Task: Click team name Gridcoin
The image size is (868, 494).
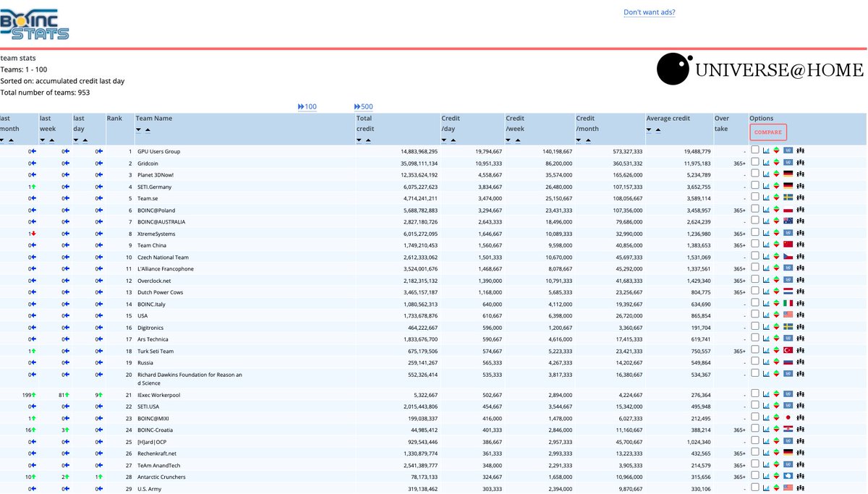Action: click(x=149, y=163)
